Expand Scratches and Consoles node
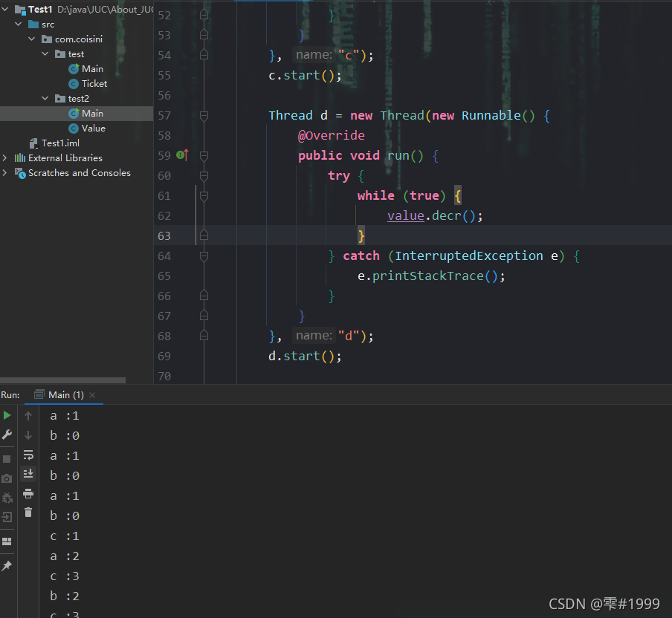 pos(5,172)
